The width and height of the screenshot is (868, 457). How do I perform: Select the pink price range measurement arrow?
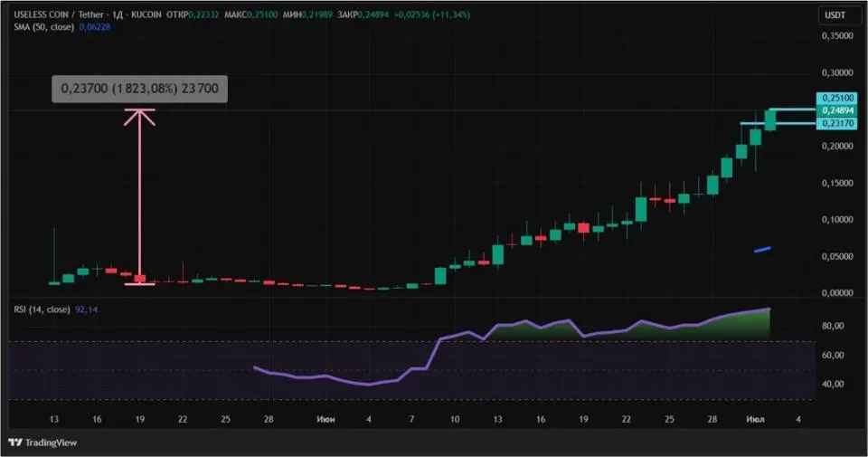click(x=139, y=196)
